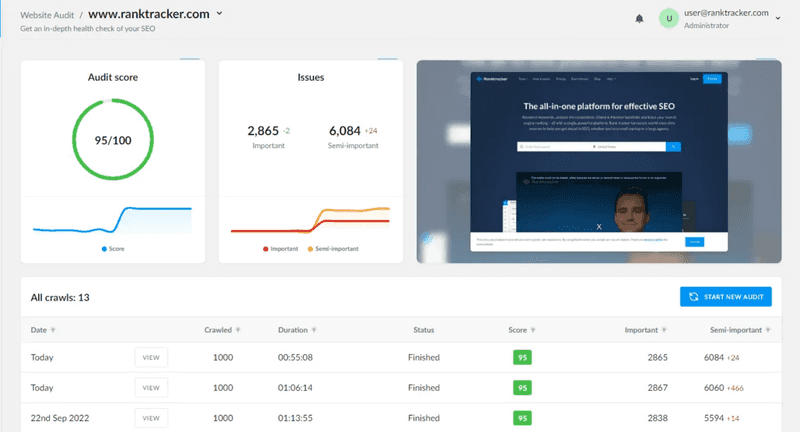Select the 6,084 Semi-important issues count
The image size is (800, 432).
tap(345, 131)
